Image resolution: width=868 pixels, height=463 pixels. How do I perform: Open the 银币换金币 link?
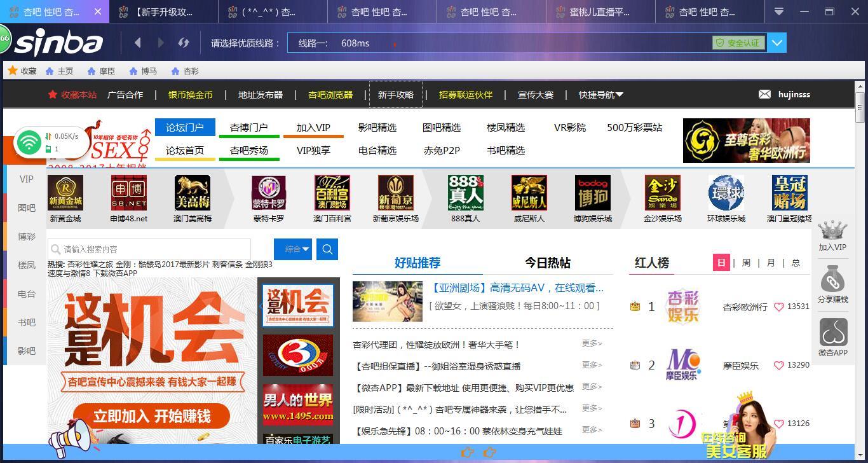pos(190,95)
